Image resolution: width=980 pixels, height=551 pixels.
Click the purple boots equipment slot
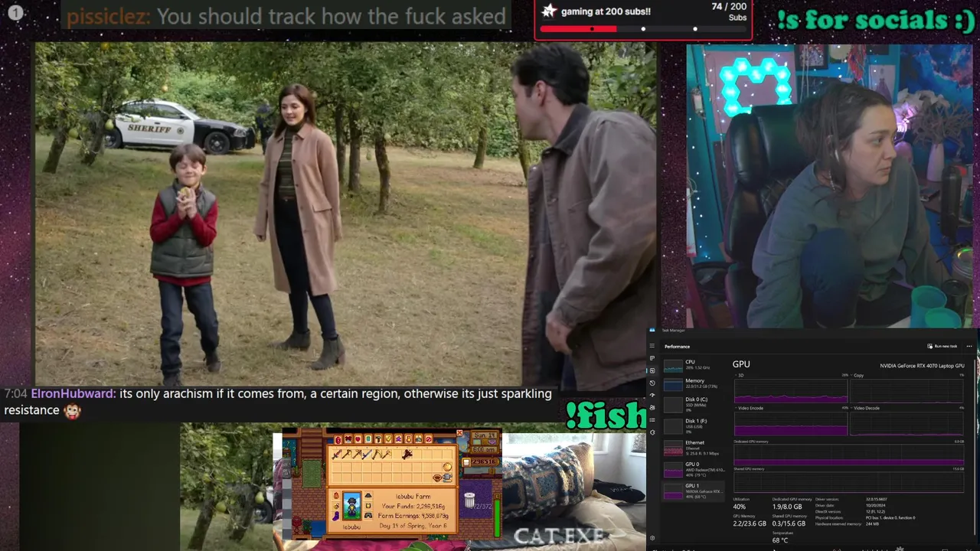pyautogui.click(x=336, y=516)
